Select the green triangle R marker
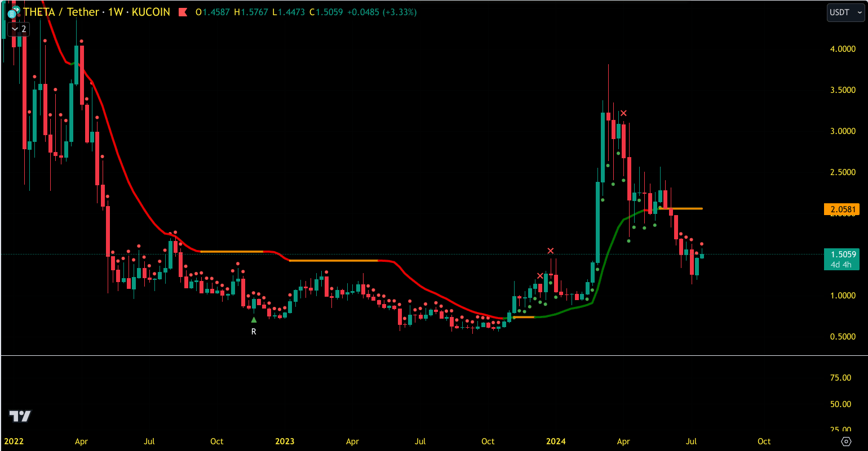868x451 pixels. point(254,320)
